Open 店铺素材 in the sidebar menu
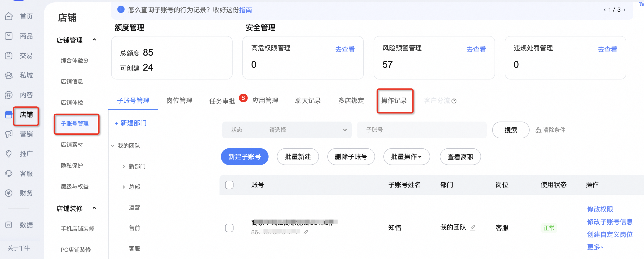This screenshot has width=644, height=259. click(72, 144)
